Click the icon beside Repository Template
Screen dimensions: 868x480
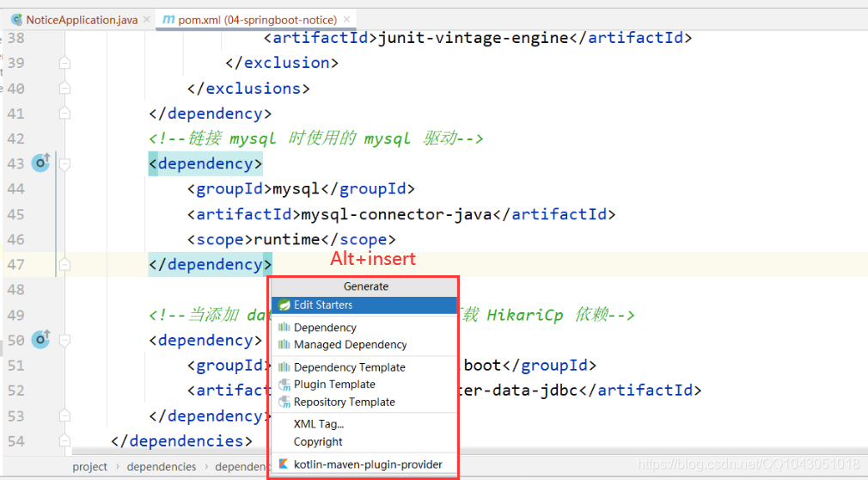[284, 402]
